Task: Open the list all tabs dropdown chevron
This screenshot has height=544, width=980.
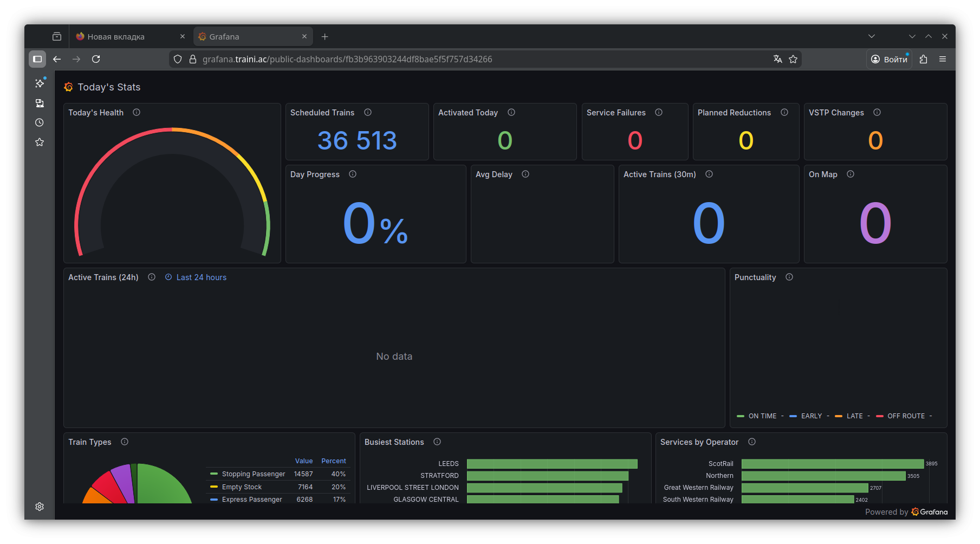Action: [872, 37]
